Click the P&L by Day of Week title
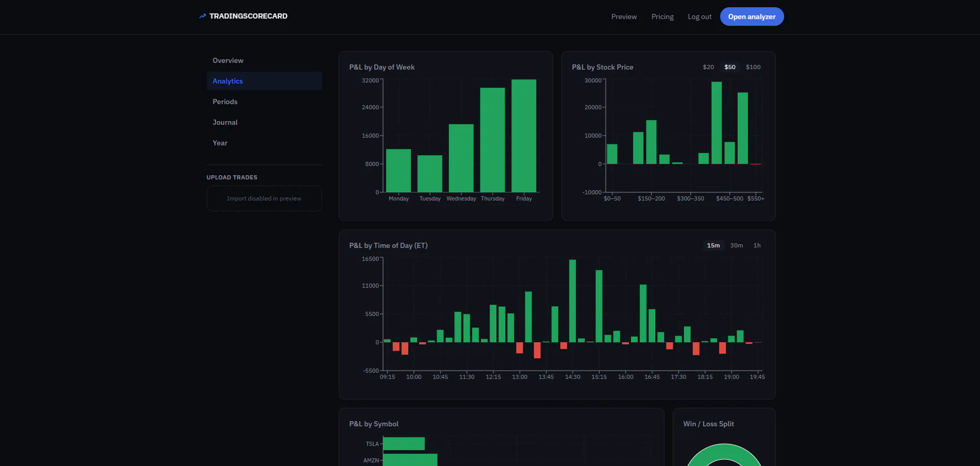The image size is (980, 466). (x=382, y=67)
